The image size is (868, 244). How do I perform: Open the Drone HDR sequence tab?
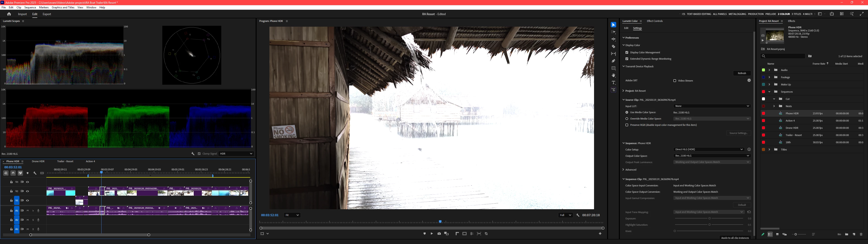pyautogui.click(x=38, y=162)
